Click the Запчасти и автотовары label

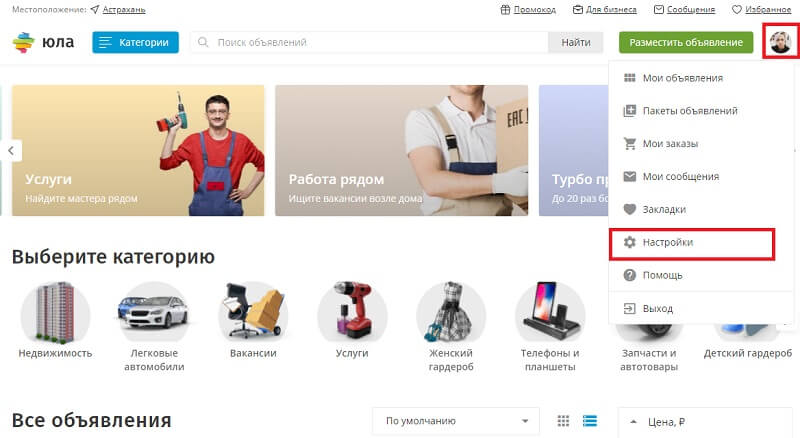[649, 360]
